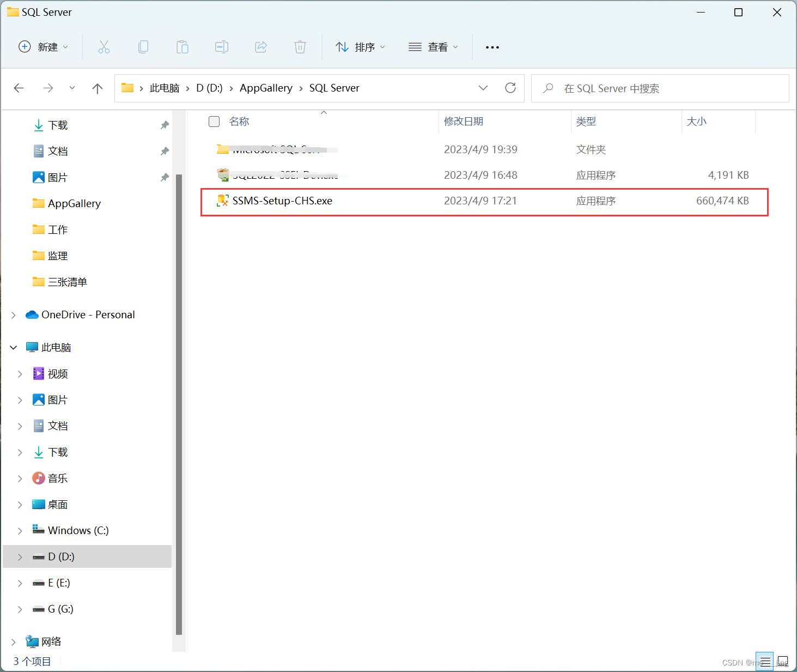Image resolution: width=797 pixels, height=672 pixels.
Task: Open the 新建 dropdown menu
Action: [44, 47]
